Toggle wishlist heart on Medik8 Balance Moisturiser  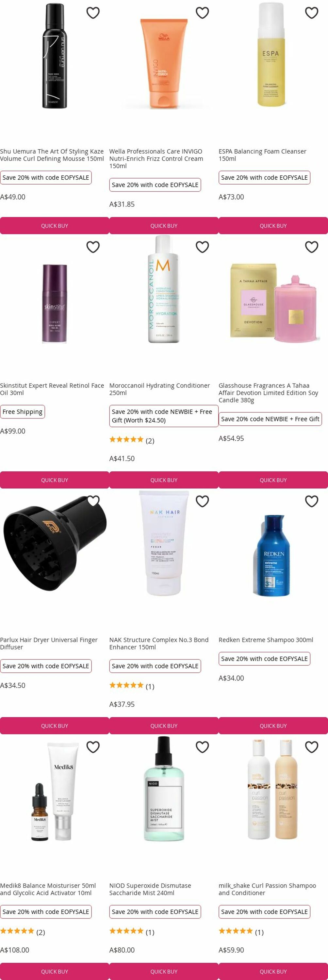93,747
